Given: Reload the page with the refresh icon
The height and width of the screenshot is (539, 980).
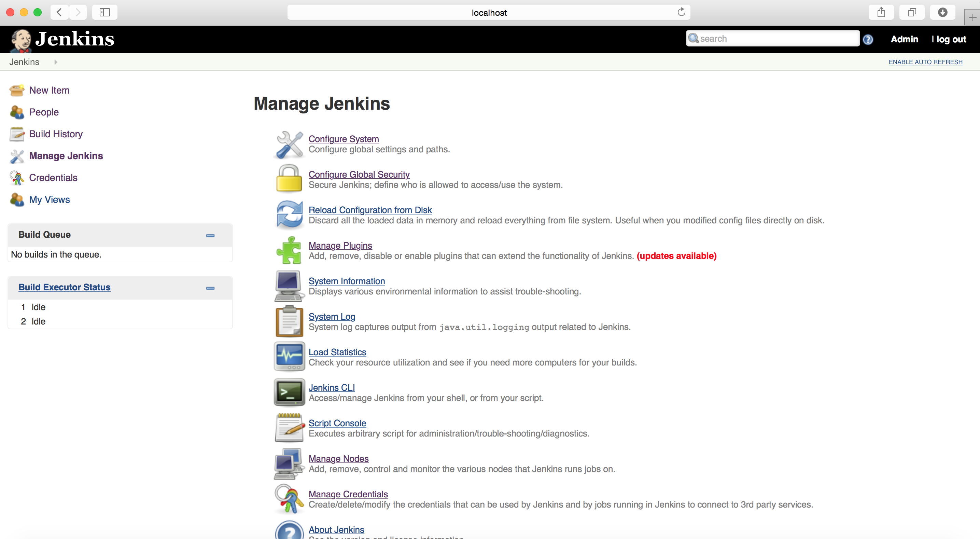Looking at the screenshot, I should 681,12.
